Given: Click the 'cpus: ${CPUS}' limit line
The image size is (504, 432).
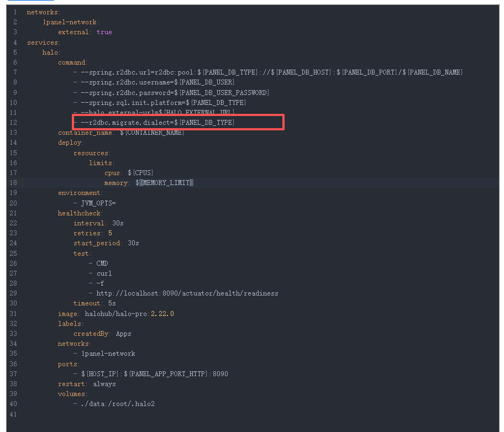Looking at the screenshot, I should tap(129, 173).
